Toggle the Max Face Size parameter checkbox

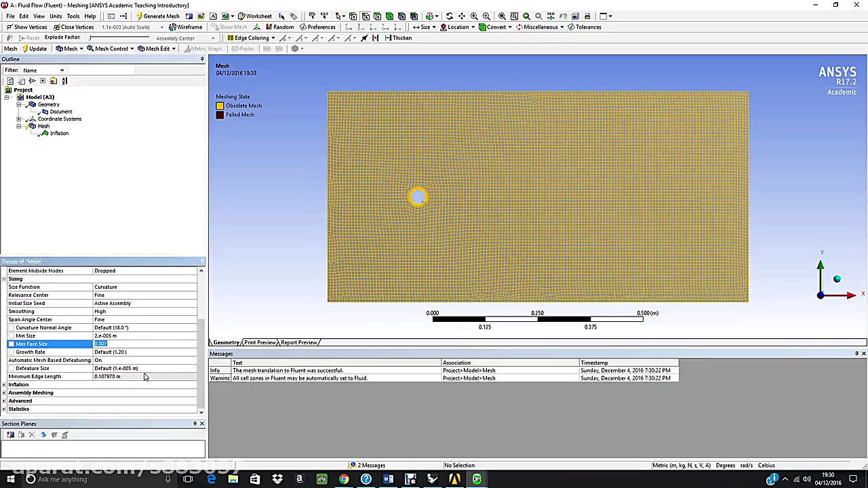pyautogui.click(x=12, y=344)
